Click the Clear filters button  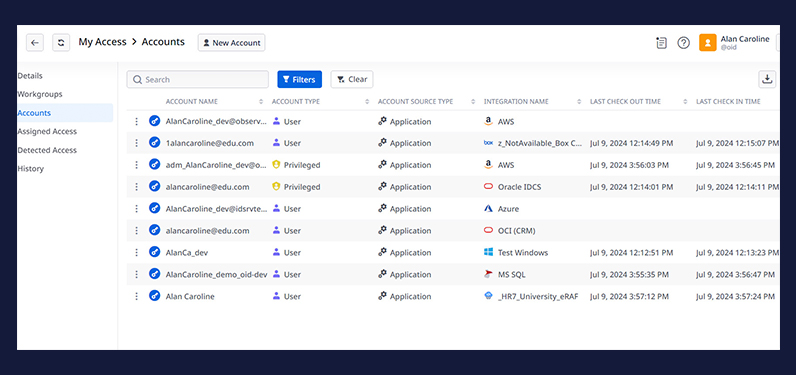(x=352, y=79)
